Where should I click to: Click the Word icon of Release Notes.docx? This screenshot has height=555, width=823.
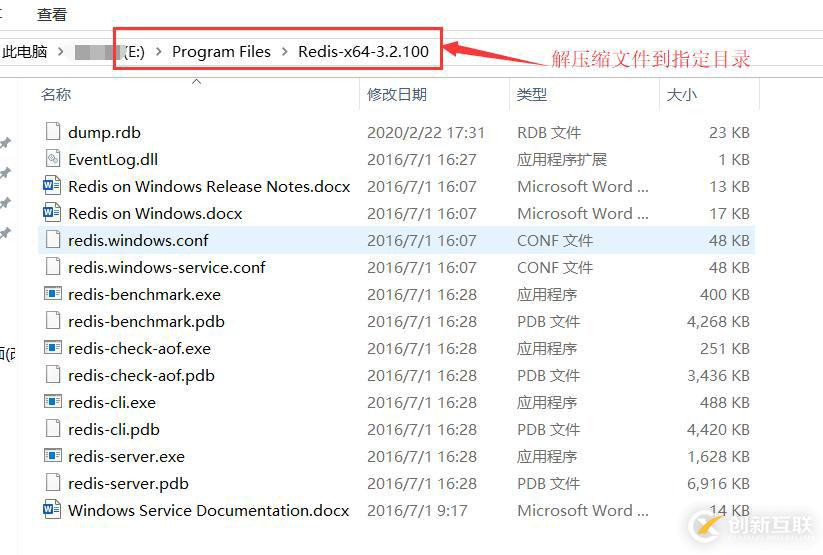coord(52,186)
